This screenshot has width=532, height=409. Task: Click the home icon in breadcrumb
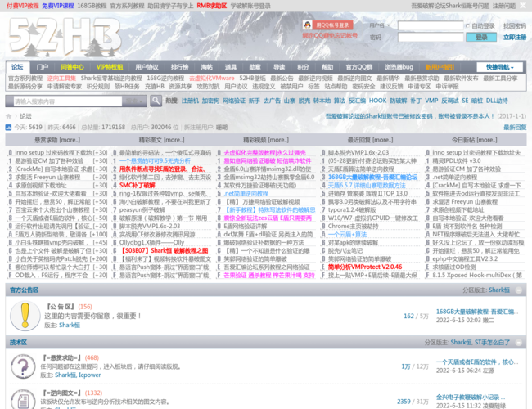pyautogui.click(x=11, y=116)
